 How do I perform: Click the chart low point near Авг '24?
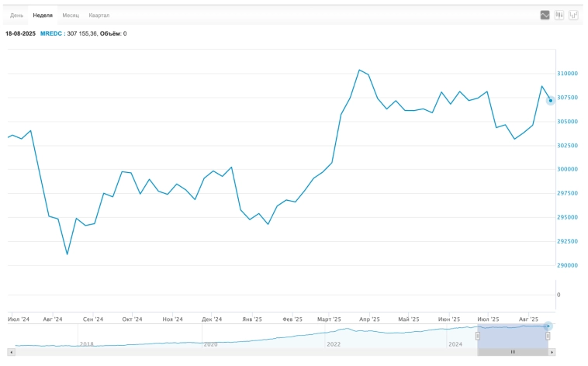click(x=67, y=254)
